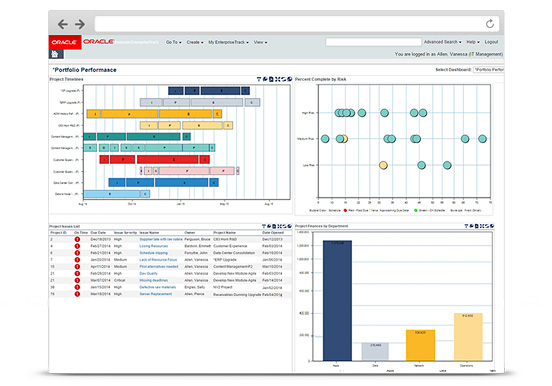Open the Help dropdown
This screenshot has width=552, height=386.
click(473, 42)
